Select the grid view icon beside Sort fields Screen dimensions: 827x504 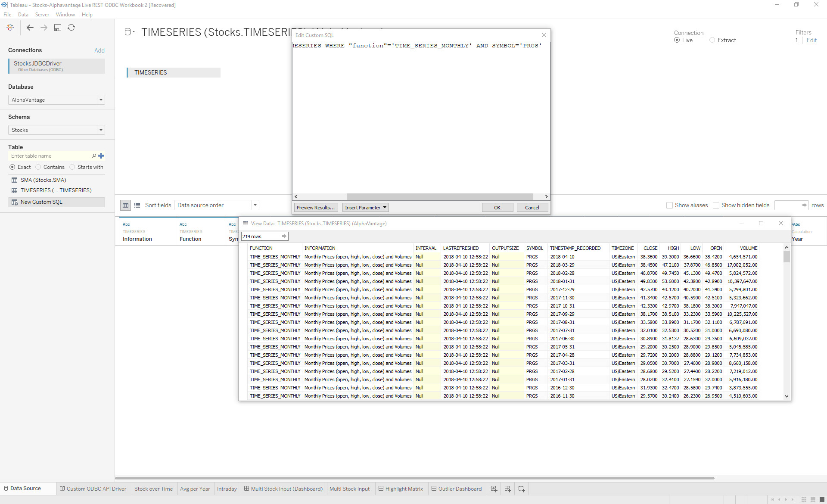[125, 205]
